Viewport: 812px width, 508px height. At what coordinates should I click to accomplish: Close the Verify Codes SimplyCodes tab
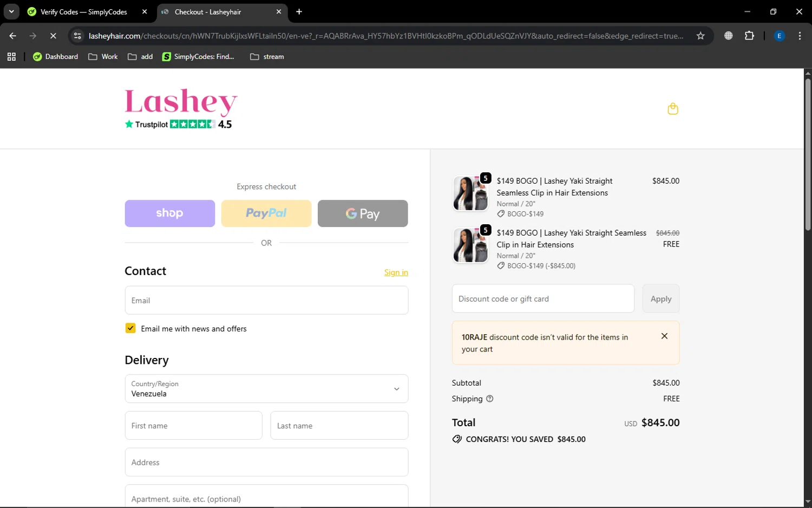pyautogui.click(x=145, y=11)
